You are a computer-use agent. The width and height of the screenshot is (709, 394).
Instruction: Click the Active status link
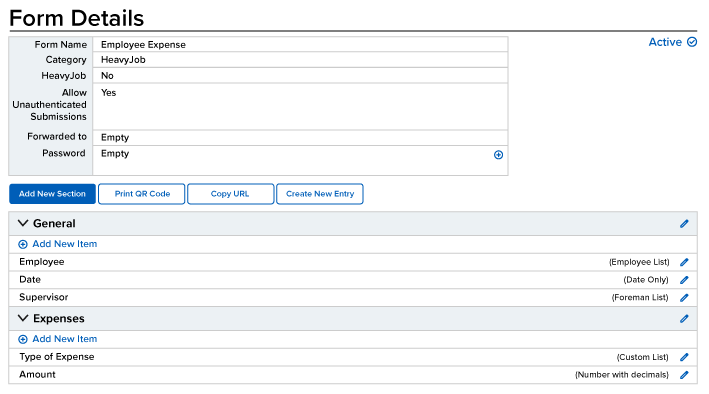click(665, 42)
